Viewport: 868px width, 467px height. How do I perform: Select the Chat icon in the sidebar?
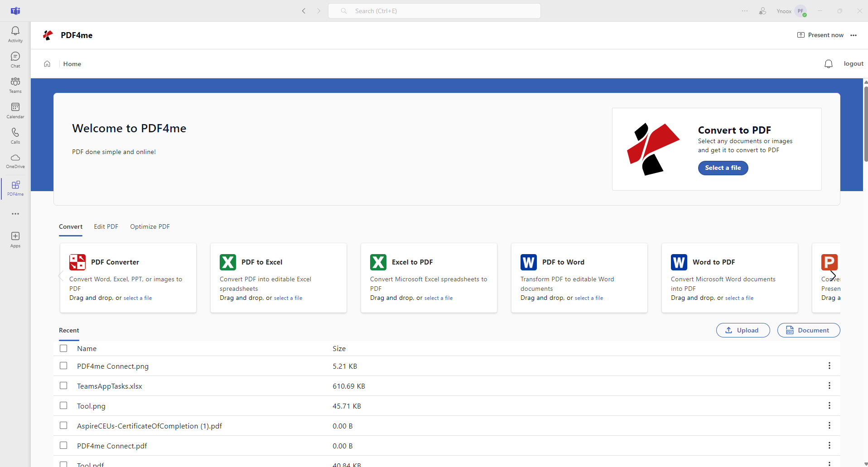point(15,58)
